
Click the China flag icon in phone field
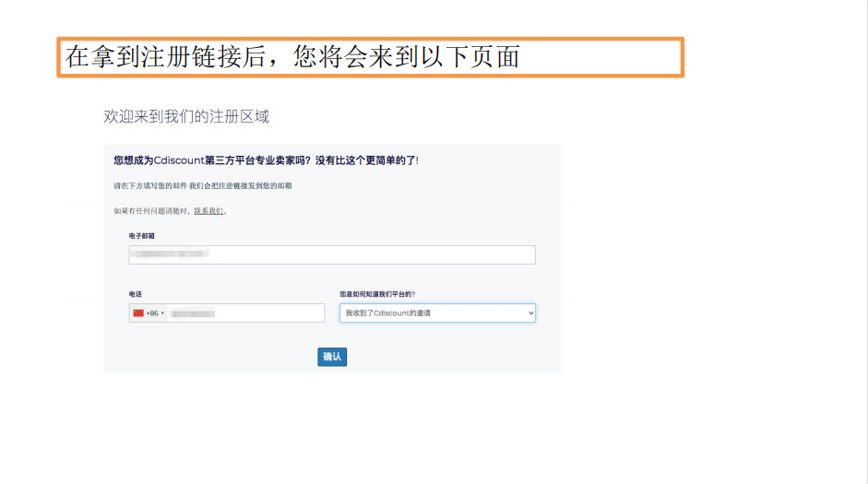pos(138,313)
